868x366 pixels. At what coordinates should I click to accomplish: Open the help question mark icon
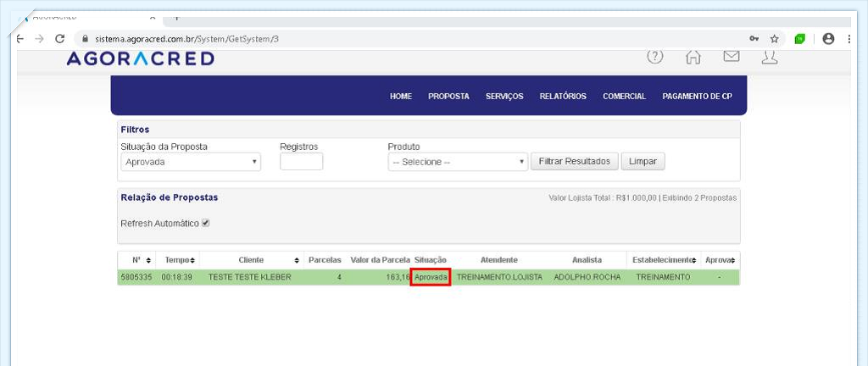655,56
